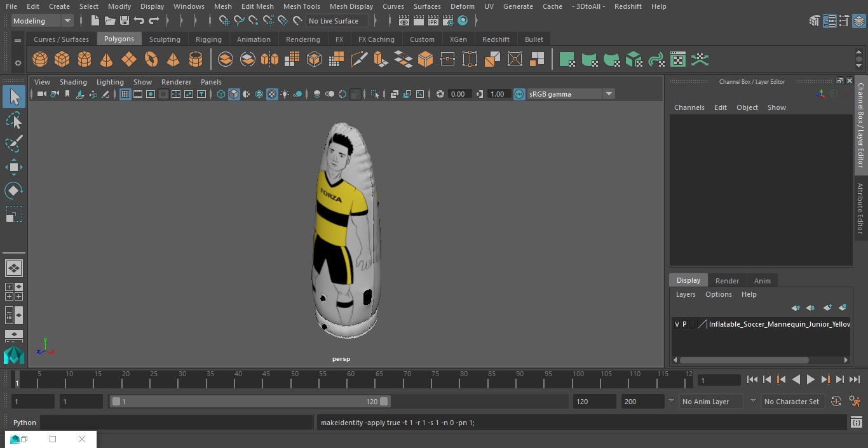Click the IPR render icon
The image size is (868, 448).
(x=433, y=21)
